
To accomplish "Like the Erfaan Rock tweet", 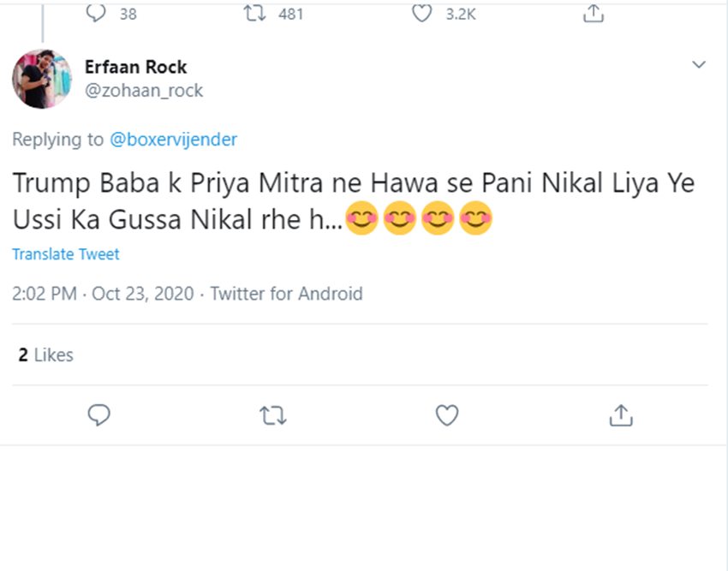I will [x=446, y=415].
